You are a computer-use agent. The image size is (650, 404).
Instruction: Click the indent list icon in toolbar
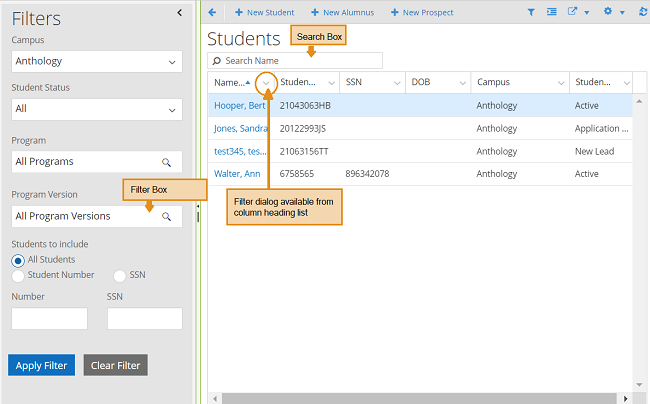click(x=552, y=12)
